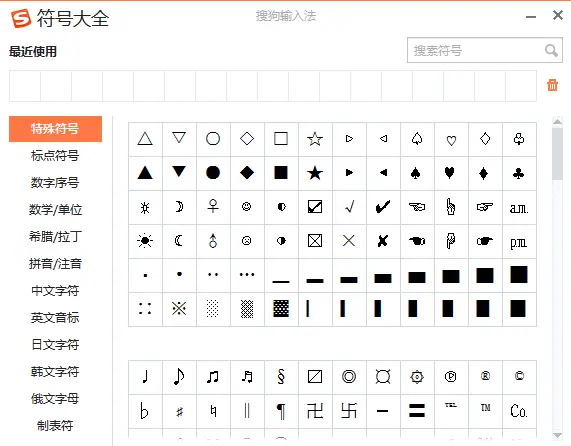The height and width of the screenshot is (446, 571).
Task: Open the 标点符号 category
Action: (55, 155)
